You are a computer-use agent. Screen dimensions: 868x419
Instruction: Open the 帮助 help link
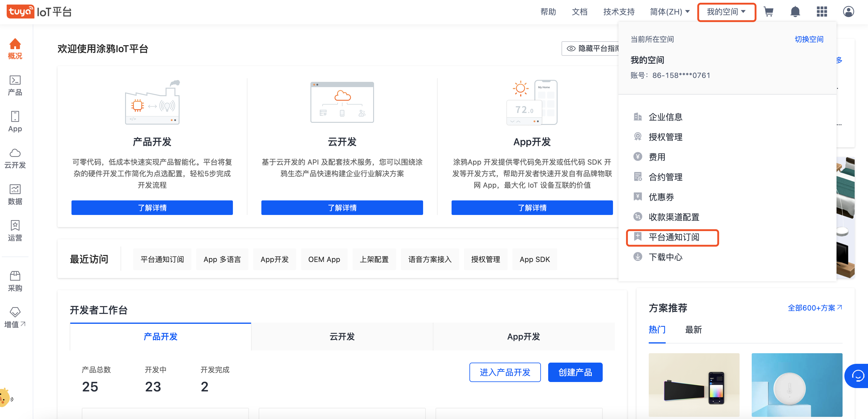pos(548,12)
